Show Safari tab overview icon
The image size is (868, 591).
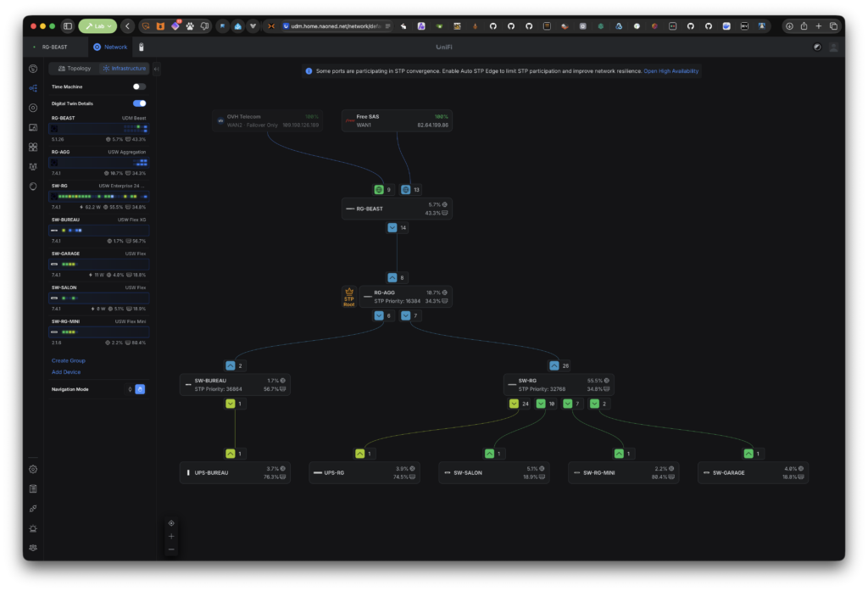[833, 26]
